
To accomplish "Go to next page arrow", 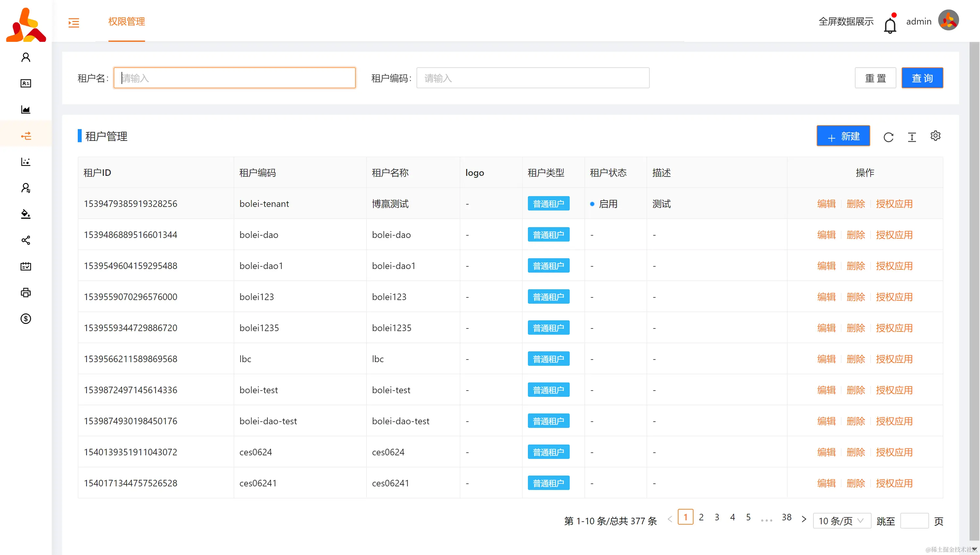I will (x=804, y=519).
